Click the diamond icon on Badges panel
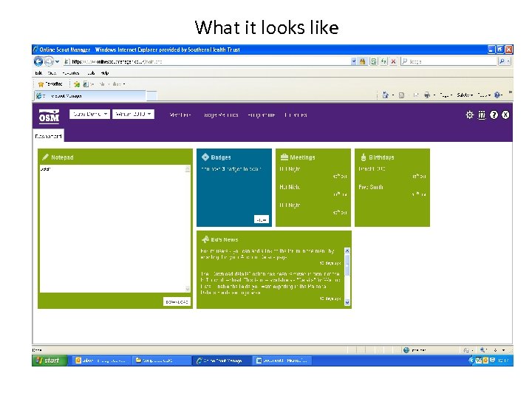This screenshot has width=532, height=399. point(205,157)
